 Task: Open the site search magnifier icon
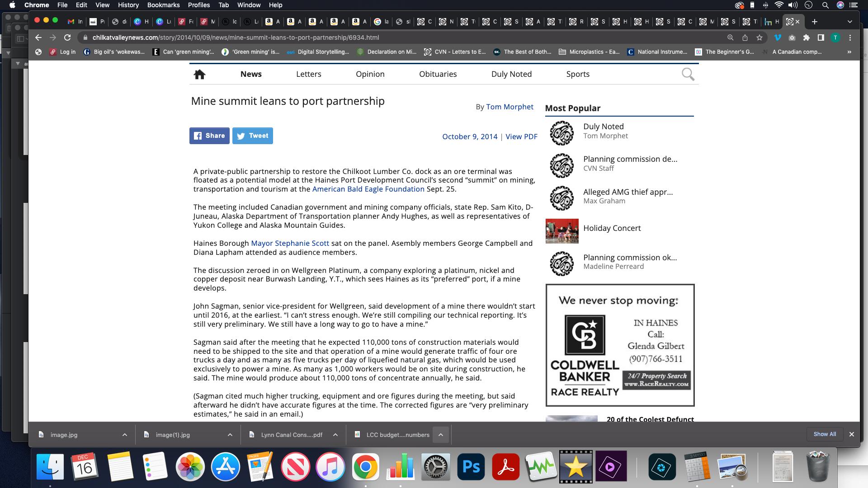click(x=688, y=75)
